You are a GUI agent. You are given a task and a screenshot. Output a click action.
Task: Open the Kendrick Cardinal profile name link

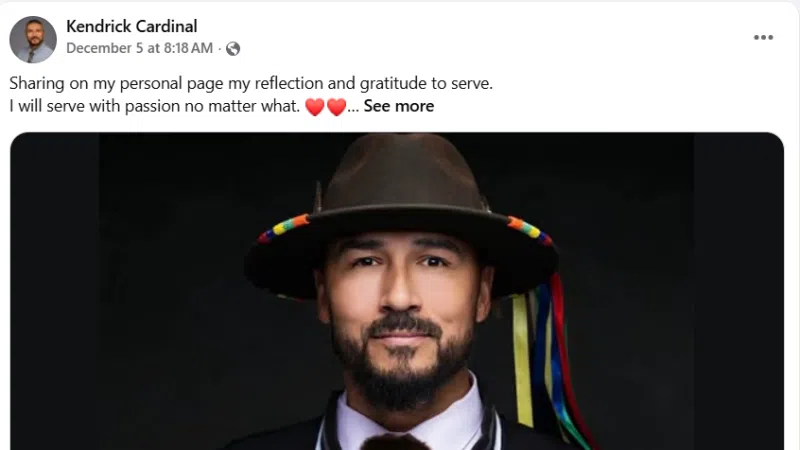click(x=132, y=26)
